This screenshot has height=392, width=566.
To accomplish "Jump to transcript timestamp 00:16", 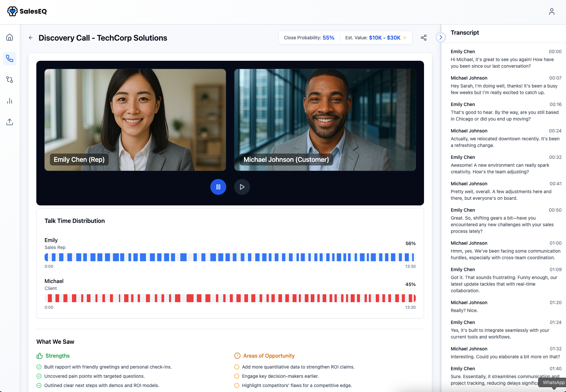I will (555, 104).
